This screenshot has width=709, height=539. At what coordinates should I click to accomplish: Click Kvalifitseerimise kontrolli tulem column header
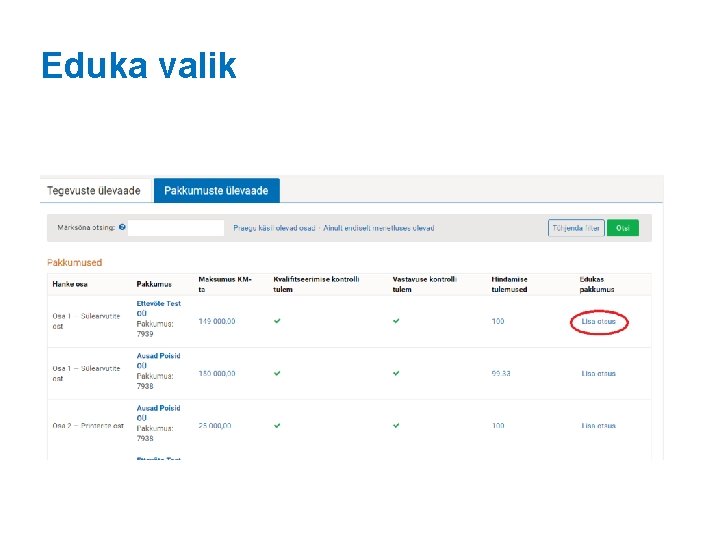(316, 284)
